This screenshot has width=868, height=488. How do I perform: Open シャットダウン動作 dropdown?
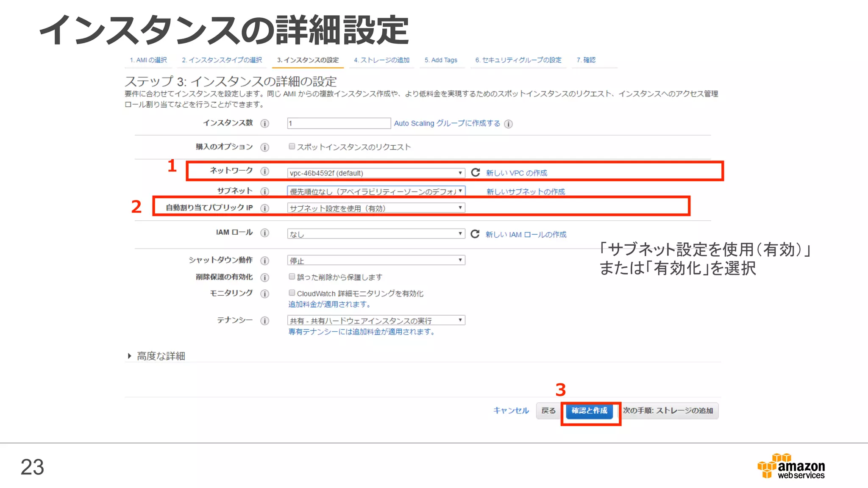click(376, 260)
